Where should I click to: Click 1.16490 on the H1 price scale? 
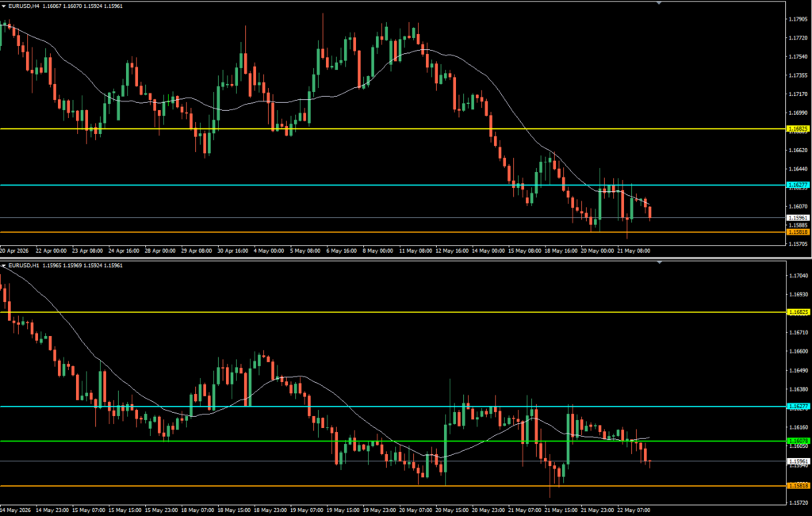pos(799,371)
